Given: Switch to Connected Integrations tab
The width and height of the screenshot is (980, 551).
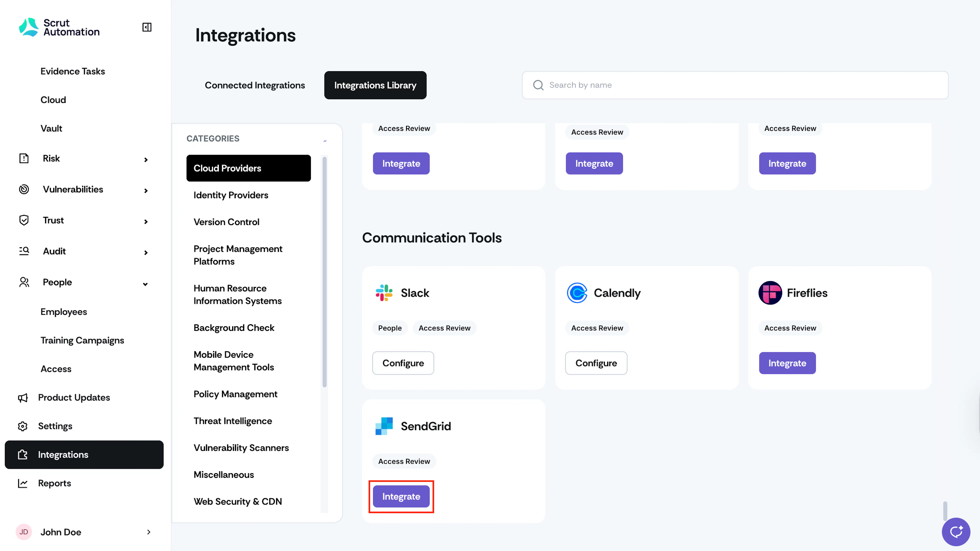Looking at the screenshot, I should tap(255, 85).
